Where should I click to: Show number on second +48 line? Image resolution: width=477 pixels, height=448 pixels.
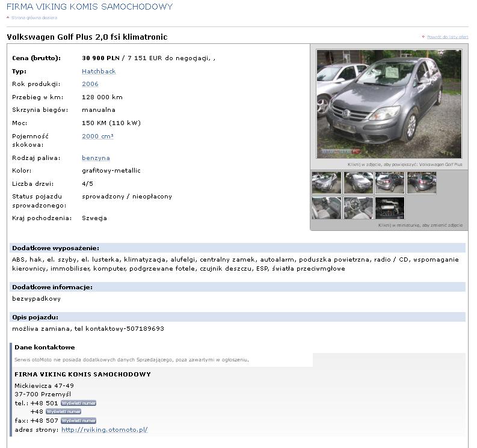[64, 411]
